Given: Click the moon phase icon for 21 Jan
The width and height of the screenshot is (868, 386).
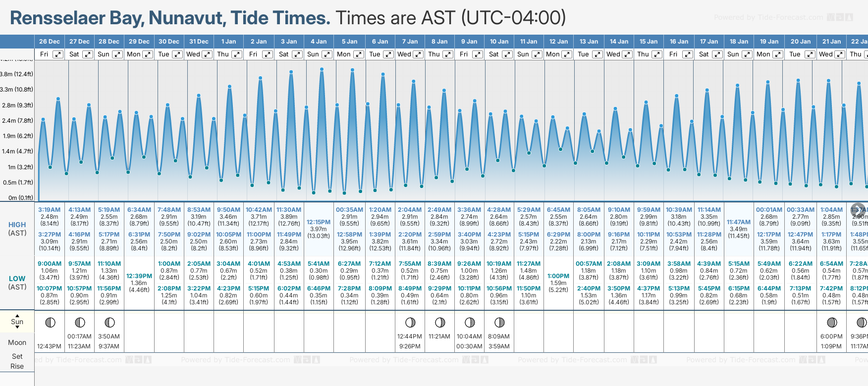Looking at the screenshot, I should click(x=832, y=323).
